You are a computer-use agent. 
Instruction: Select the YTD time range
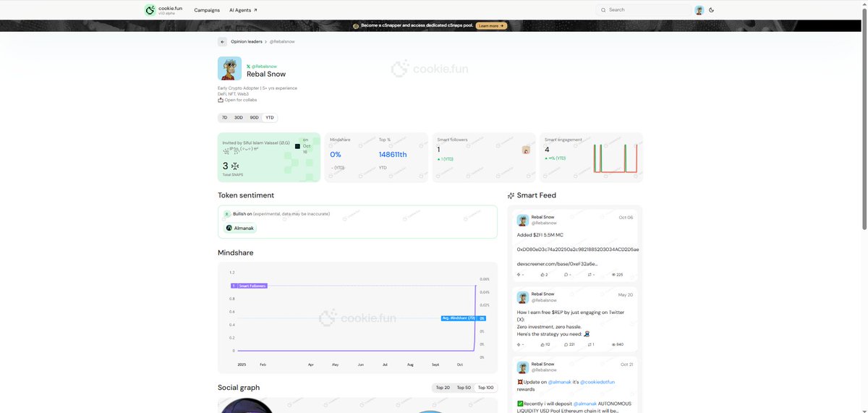pyautogui.click(x=270, y=117)
